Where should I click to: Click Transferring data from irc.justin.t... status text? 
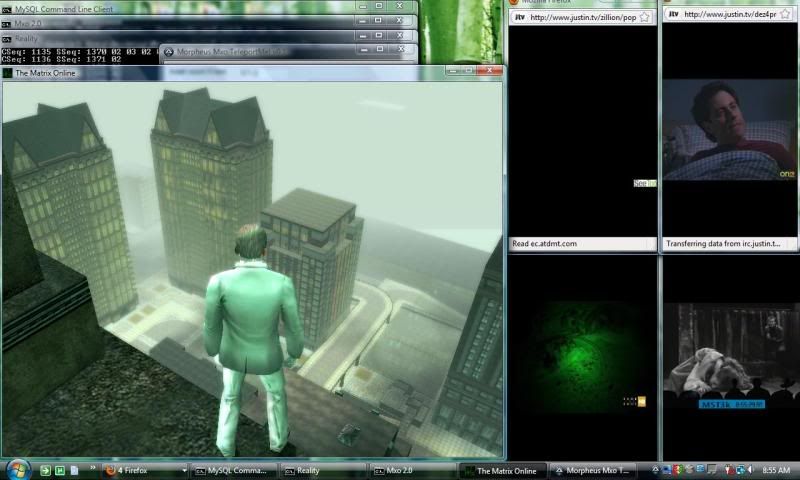(x=723, y=244)
